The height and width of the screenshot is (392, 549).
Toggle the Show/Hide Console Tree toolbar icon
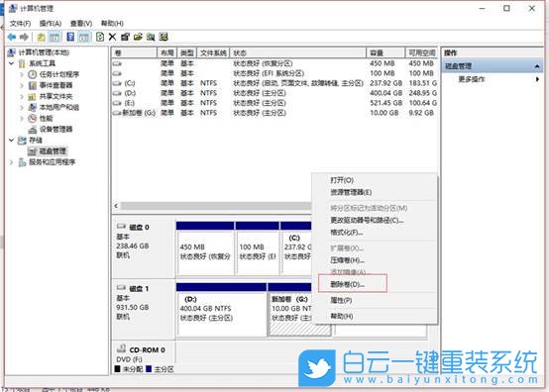tap(55, 37)
